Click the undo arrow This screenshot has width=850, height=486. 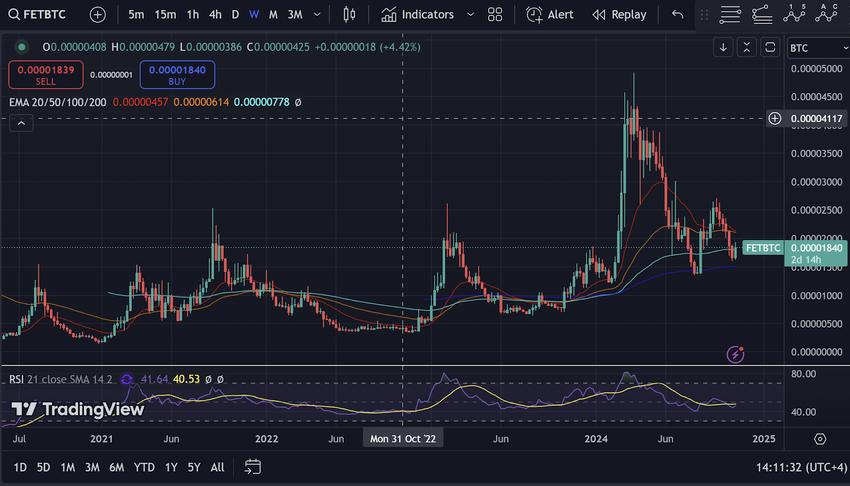(678, 15)
